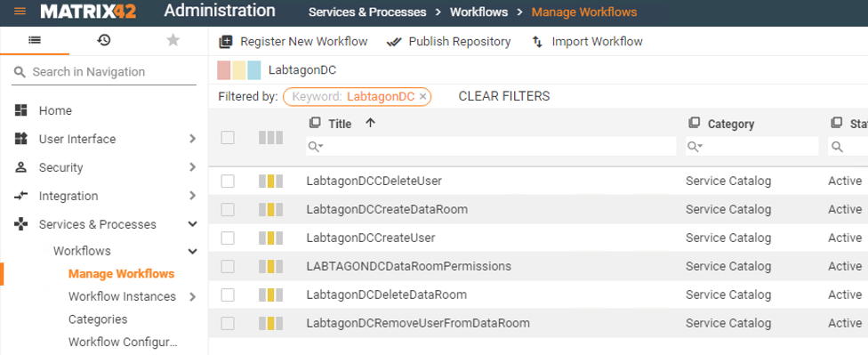
Task: Check the LabtagonDCDeleteDataRoom row checkbox
Action: (228, 294)
